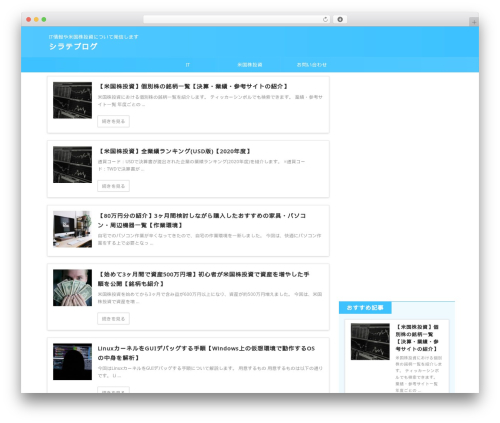500x423 pixels.
Task: Open the browser download icon next to address bar
Action: pyautogui.click(x=340, y=19)
